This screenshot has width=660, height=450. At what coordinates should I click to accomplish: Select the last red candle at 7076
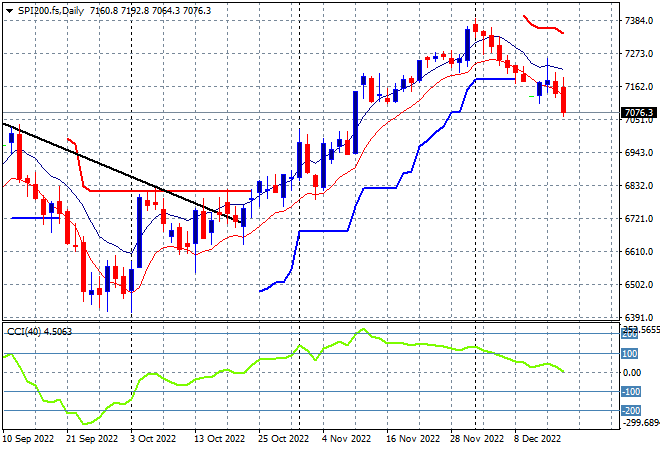(x=564, y=100)
